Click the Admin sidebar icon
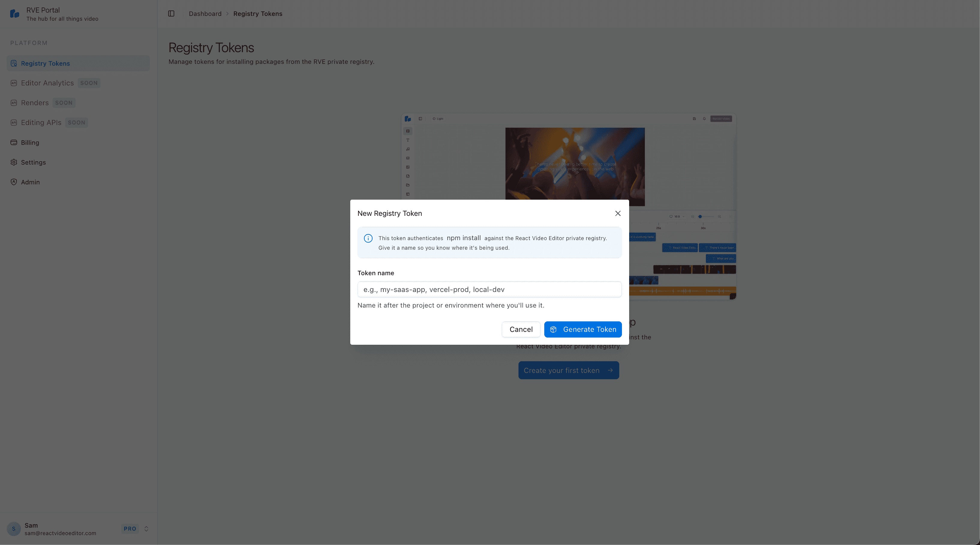The image size is (980, 545). [14, 182]
